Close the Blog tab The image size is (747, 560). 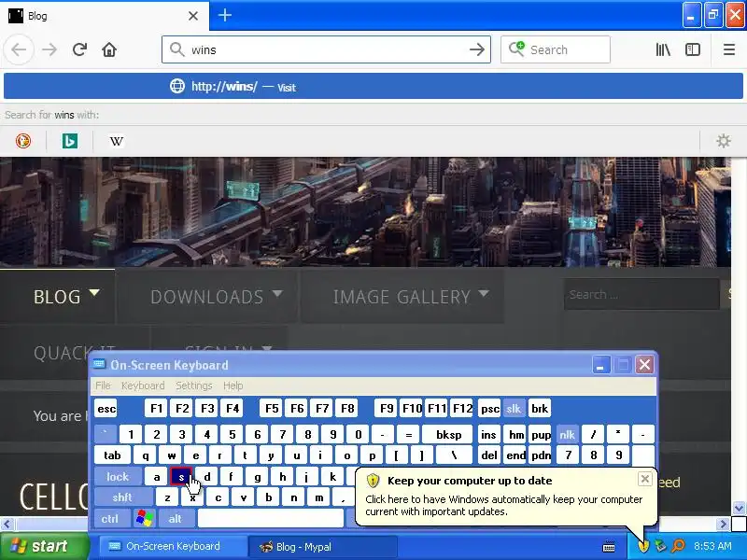point(193,16)
